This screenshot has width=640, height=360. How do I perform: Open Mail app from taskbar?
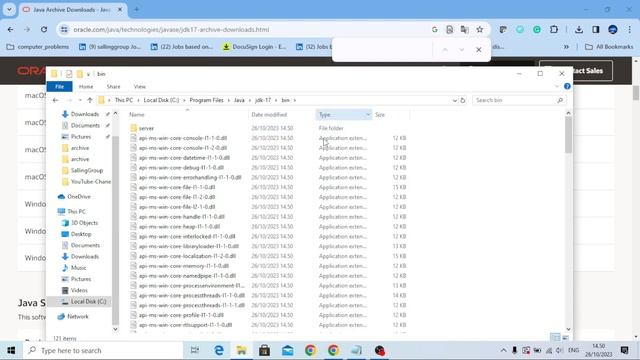[x=288, y=350]
